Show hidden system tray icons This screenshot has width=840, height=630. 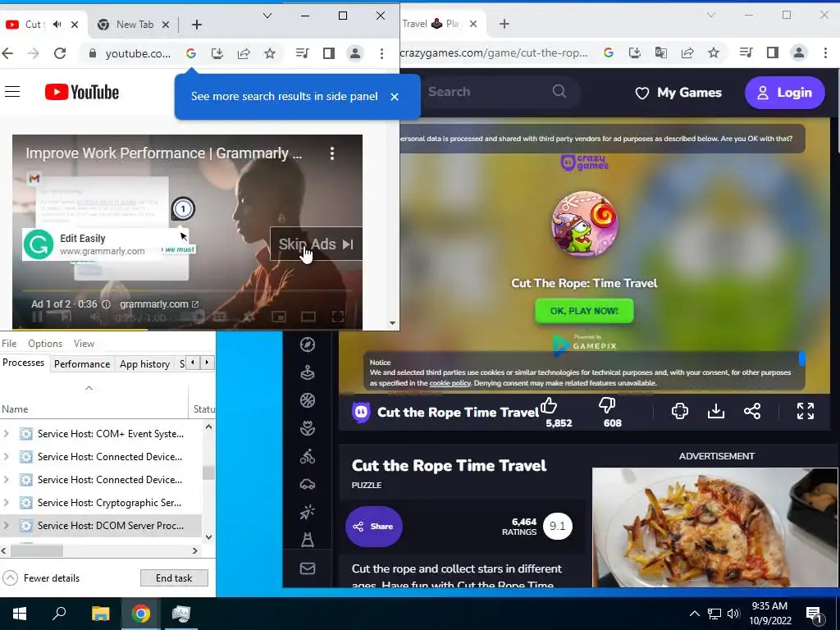(x=694, y=614)
